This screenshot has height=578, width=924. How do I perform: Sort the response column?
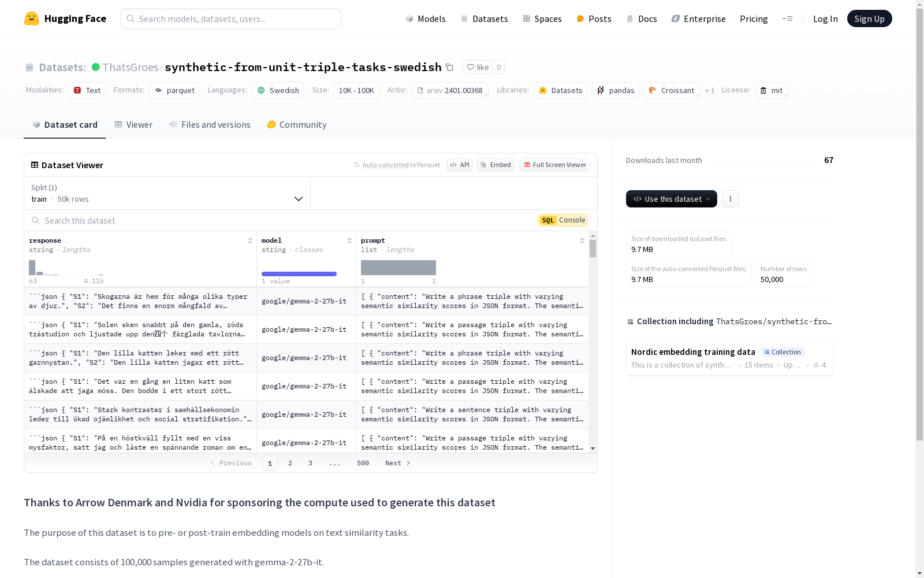coord(250,240)
